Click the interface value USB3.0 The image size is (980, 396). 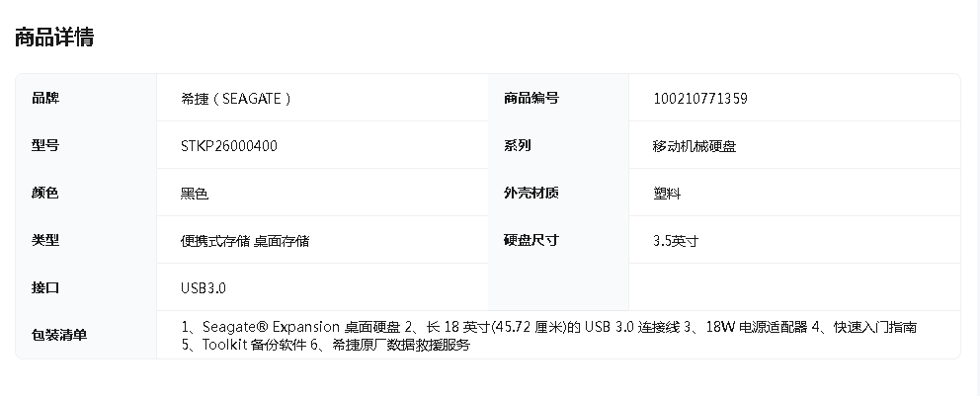click(204, 288)
